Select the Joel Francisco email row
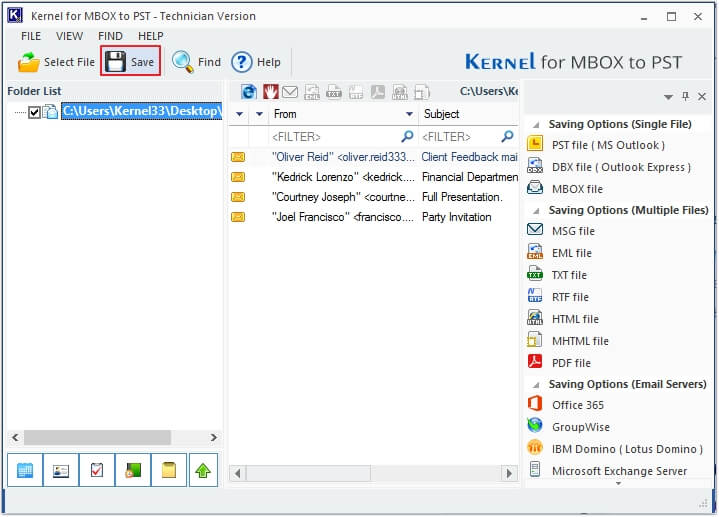 click(374, 217)
